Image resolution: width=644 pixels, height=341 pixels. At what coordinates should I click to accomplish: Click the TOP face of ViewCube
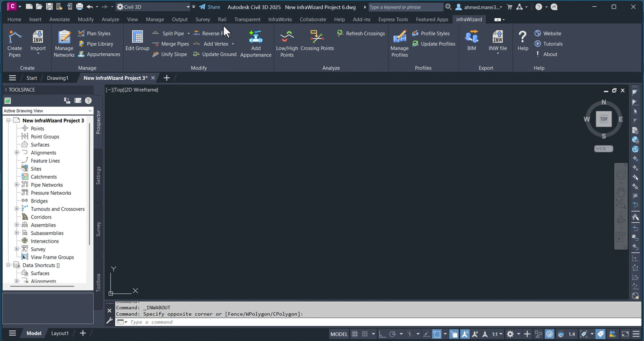point(604,119)
